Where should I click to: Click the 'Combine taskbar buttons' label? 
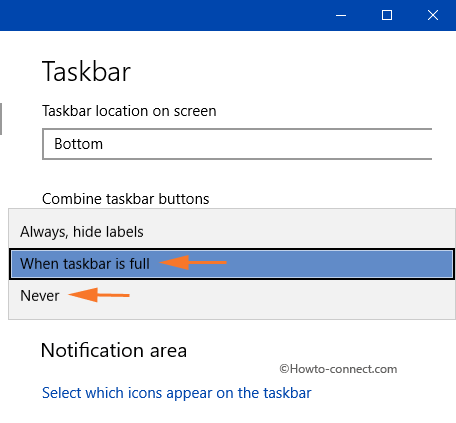(126, 199)
